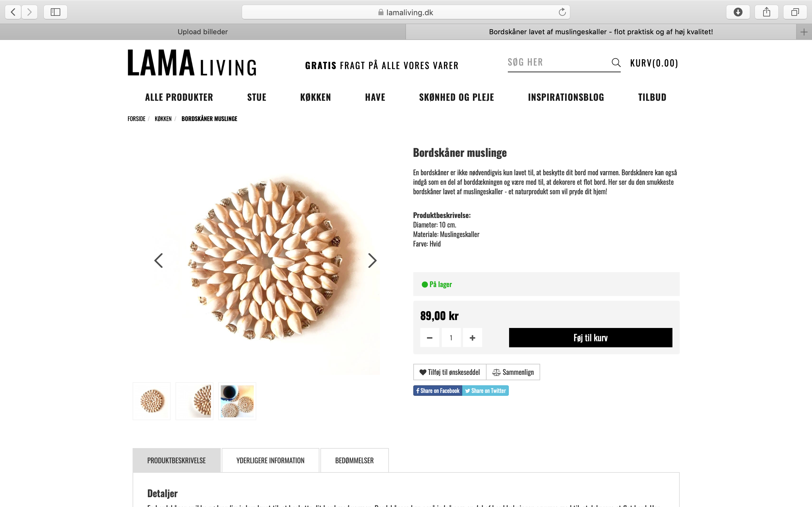Select the coffee cup product thumbnail

237,401
